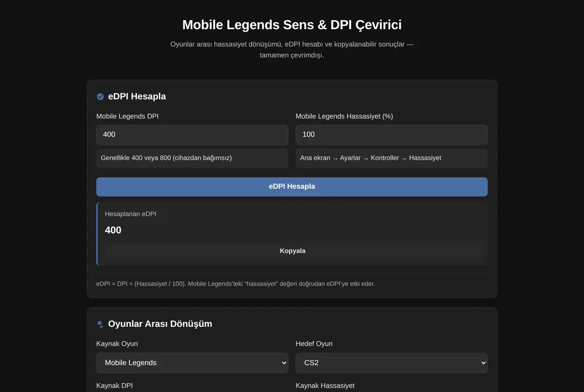
Task: Click the checkmark icon beside eDPI Hesapla heading
Action: tap(100, 97)
